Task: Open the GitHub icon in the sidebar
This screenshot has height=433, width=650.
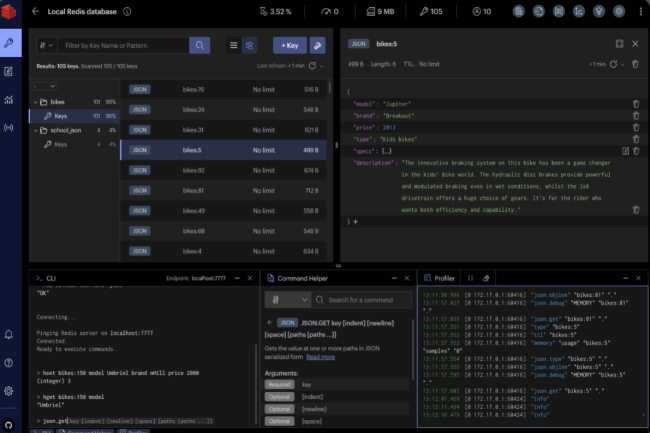Action: pos(9,425)
